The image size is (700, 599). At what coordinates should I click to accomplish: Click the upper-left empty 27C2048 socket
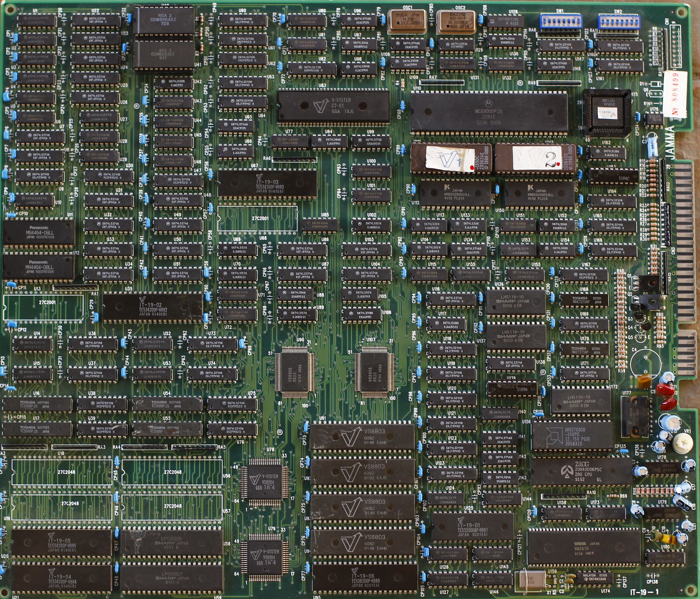click(62, 472)
